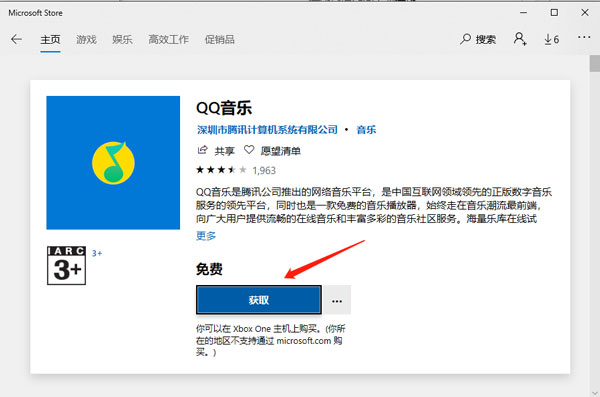
Task: Click the QQ音乐 title text
Action: point(224,108)
